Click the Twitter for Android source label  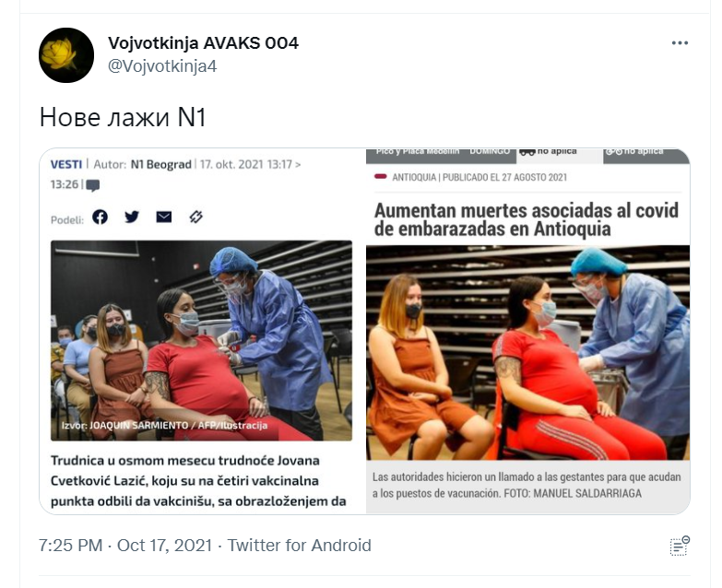click(x=300, y=546)
